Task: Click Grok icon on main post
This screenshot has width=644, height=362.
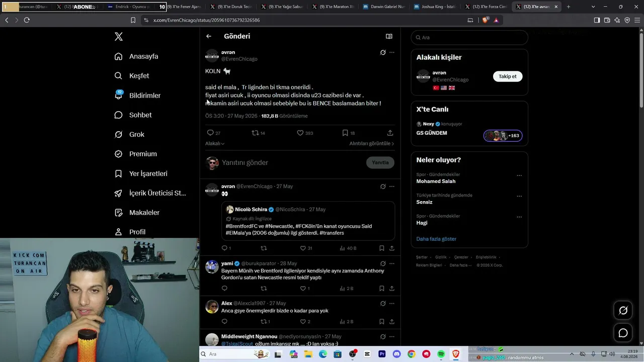Action: point(383,52)
